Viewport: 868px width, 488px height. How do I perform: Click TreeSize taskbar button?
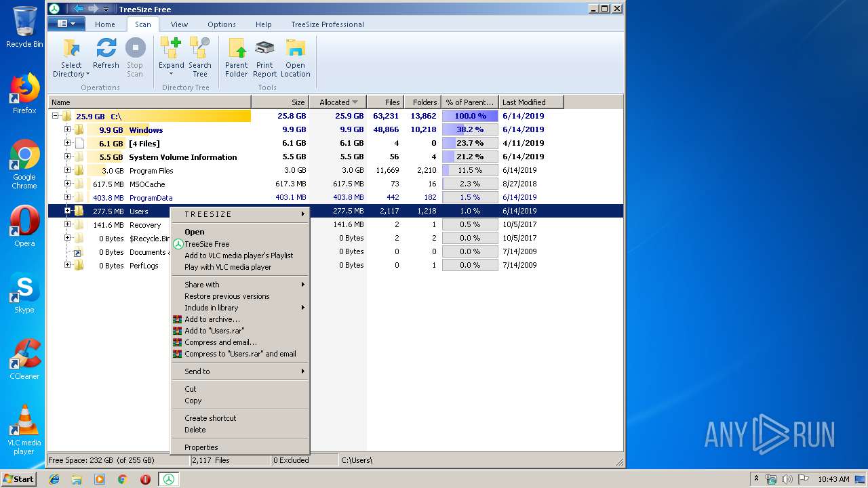[x=168, y=479]
